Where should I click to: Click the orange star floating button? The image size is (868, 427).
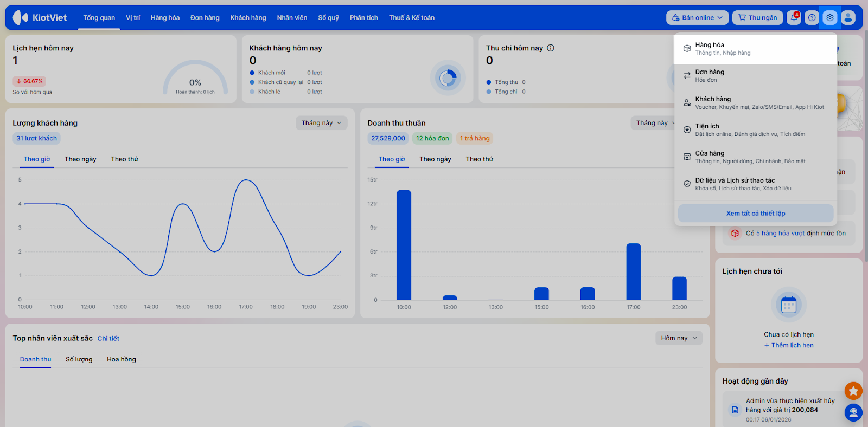(853, 390)
